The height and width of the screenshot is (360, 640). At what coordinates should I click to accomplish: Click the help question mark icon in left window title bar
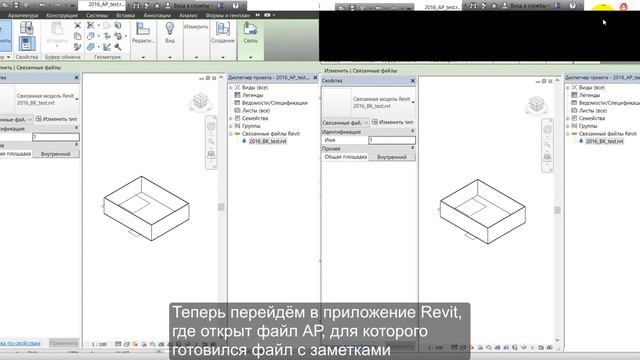(x=236, y=5)
